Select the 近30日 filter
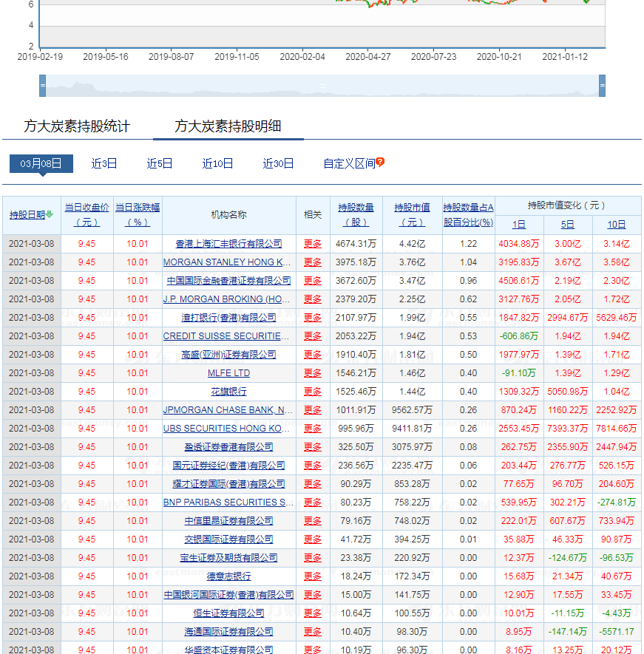644x654 pixels. click(x=278, y=163)
